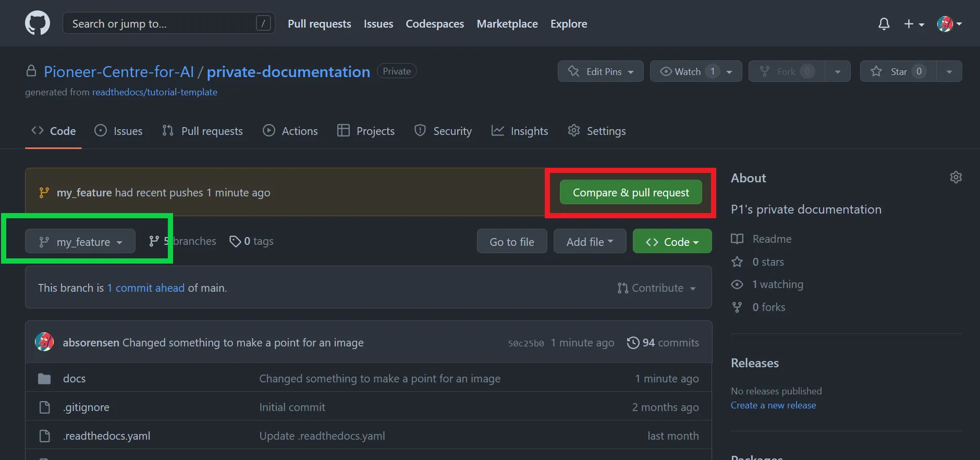980x460 pixels.
Task: Open Update .readthedocs.yaml commit message
Action: (x=322, y=436)
